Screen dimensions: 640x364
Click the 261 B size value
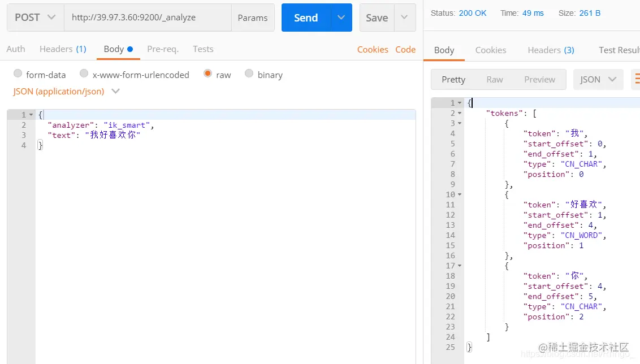pos(590,13)
